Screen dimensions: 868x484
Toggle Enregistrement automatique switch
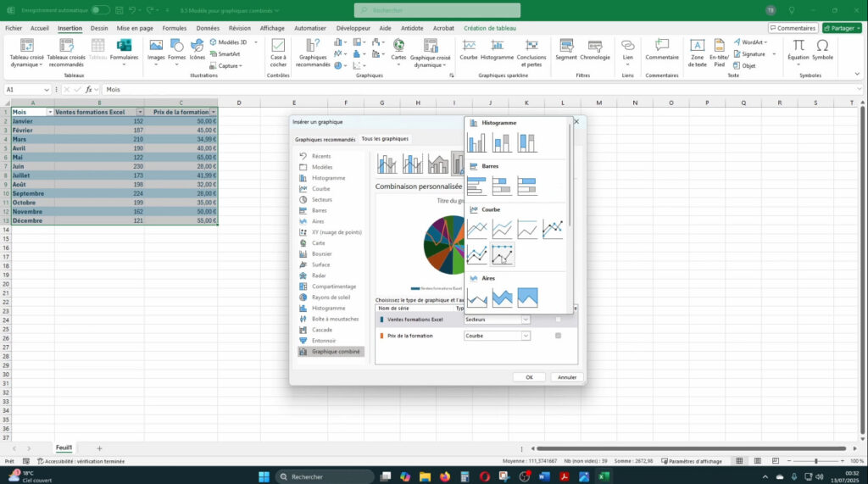pyautogui.click(x=100, y=10)
